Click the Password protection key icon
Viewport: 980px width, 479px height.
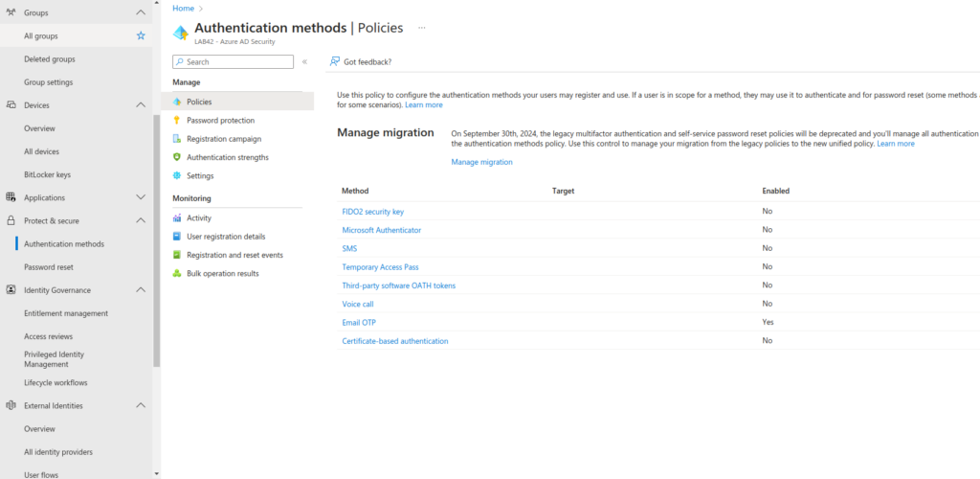click(x=177, y=120)
